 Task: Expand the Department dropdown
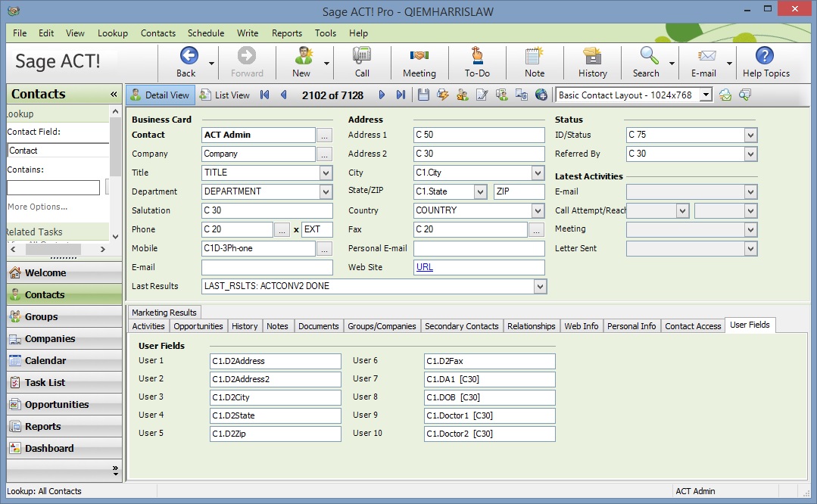(x=326, y=191)
